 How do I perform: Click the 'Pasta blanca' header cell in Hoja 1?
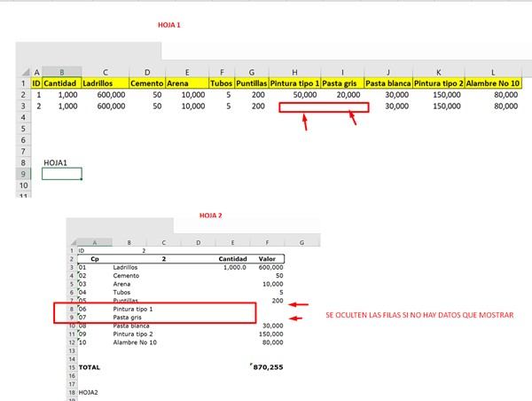388,83
